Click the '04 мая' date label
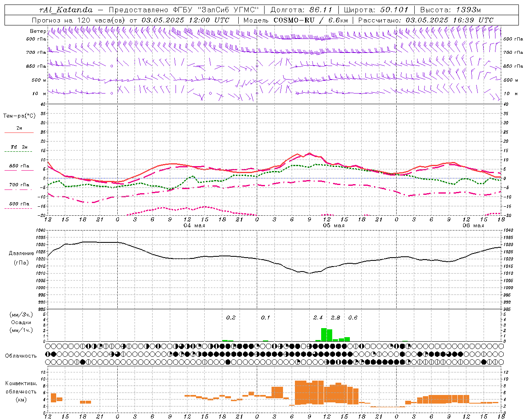Image resolution: width=525 pixels, height=420 pixels. 194,226
